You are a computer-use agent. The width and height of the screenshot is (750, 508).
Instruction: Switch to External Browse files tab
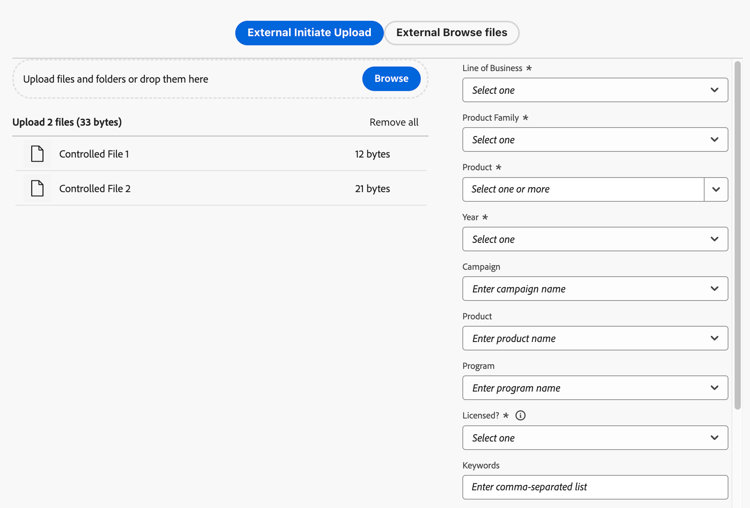[451, 33]
